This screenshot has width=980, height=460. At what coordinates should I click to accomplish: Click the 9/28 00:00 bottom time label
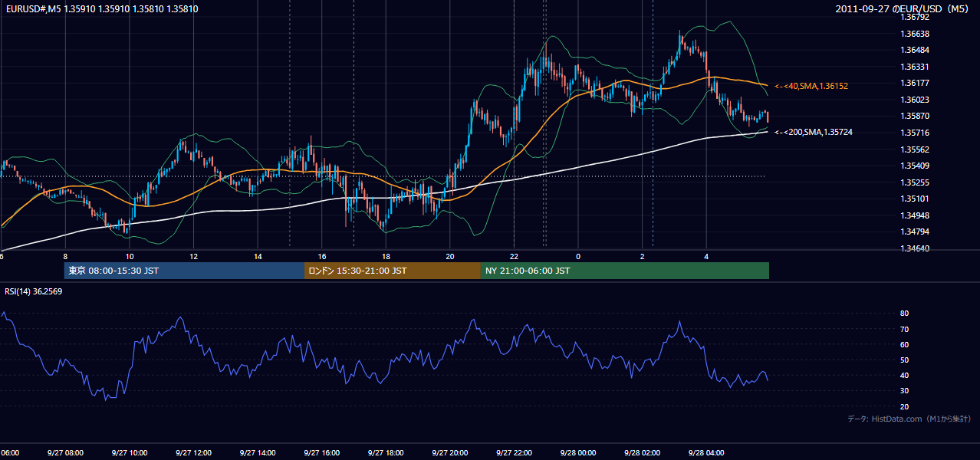pyautogui.click(x=578, y=453)
